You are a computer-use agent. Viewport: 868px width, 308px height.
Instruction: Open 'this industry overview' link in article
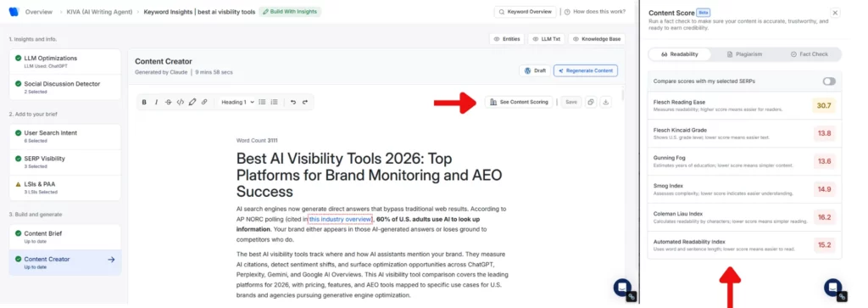341,220
